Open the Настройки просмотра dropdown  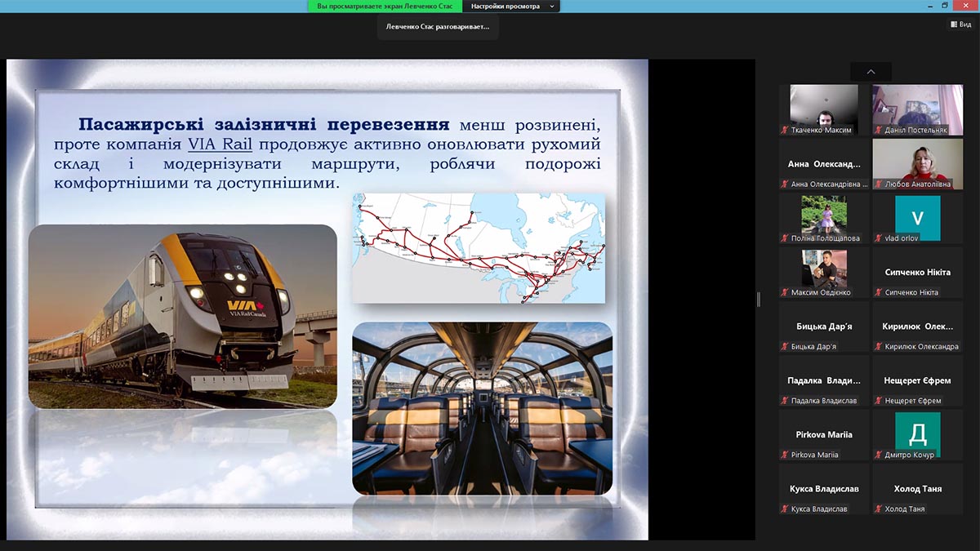[x=511, y=6]
